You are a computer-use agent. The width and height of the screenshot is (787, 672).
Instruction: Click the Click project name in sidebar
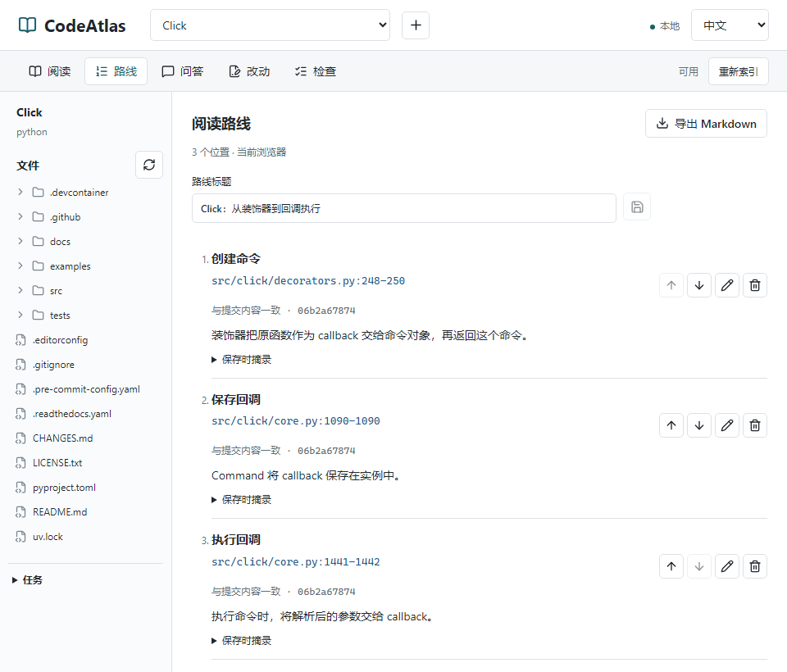[30, 112]
